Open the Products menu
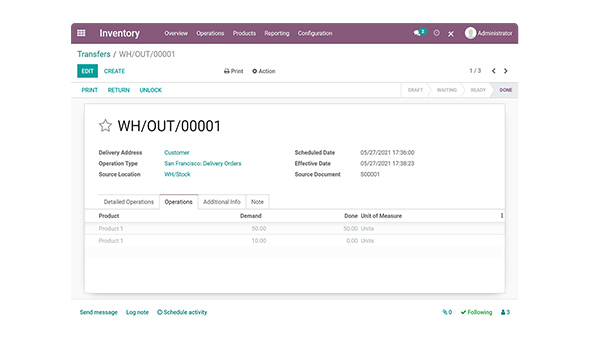Screen dimensions: 590x360 coord(244,33)
